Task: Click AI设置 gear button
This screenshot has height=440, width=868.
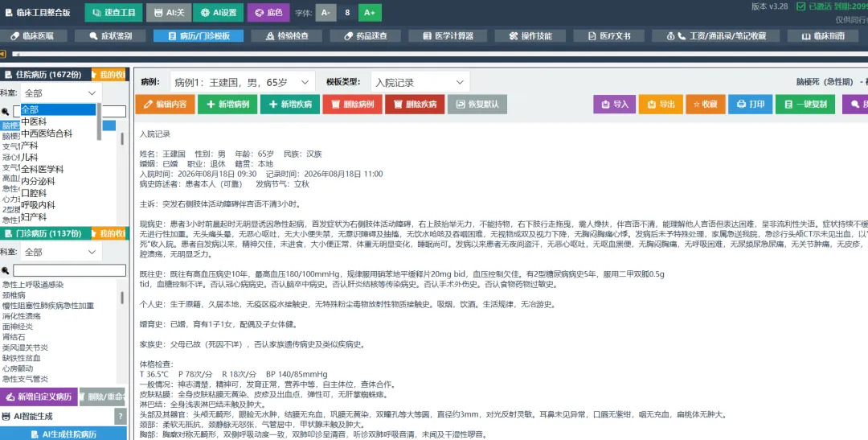Action: tap(218, 13)
